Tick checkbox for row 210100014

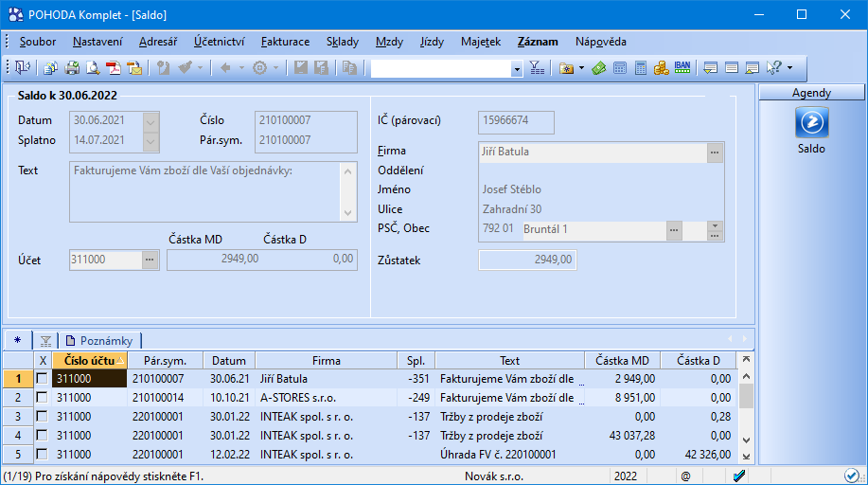click(42, 398)
